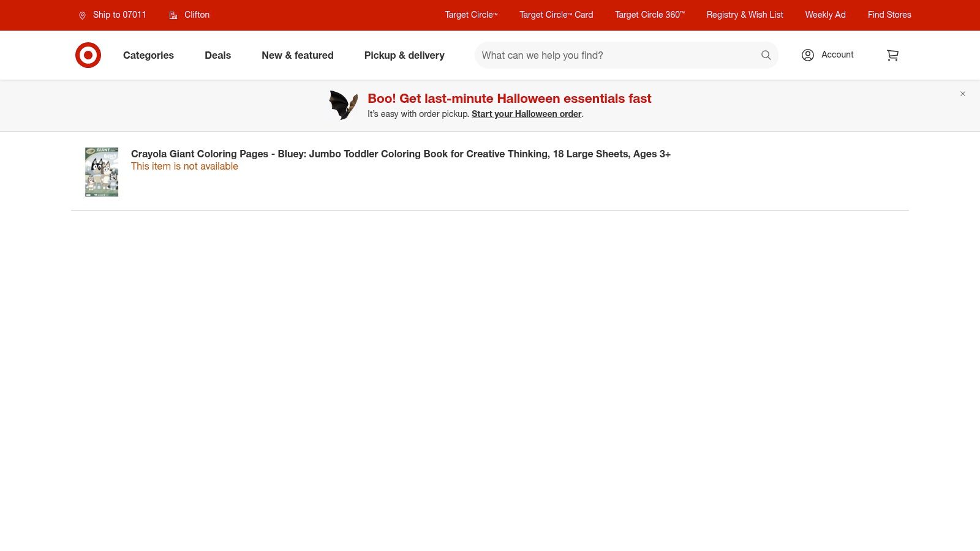The height and width of the screenshot is (551, 980).
Task: Open Target Circle 360 link
Action: pos(649,15)
